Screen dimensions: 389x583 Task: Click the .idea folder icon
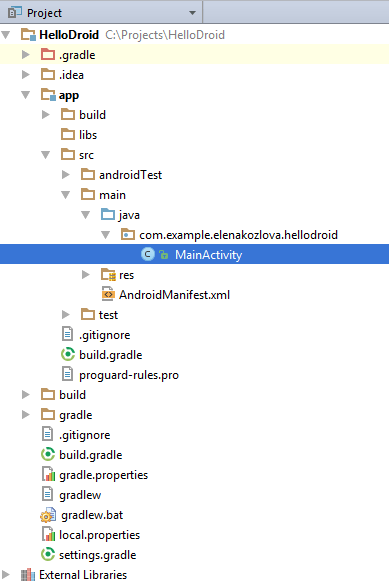pyautogui.click(x=48, y=74)
